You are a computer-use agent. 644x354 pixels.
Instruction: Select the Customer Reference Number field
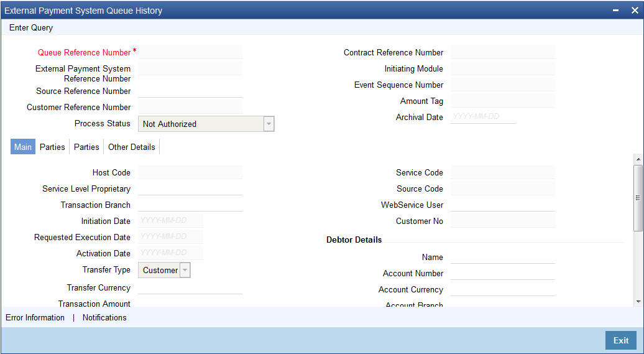coord(190,107)
